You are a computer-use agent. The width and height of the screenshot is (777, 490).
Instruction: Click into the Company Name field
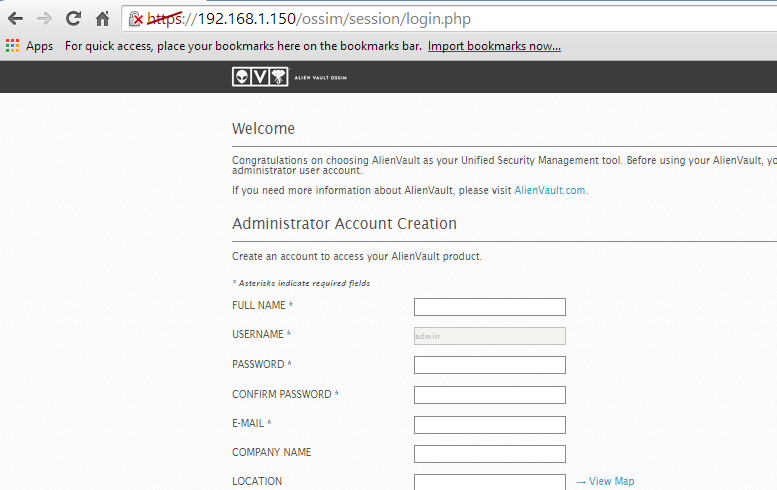pos(489,454)
